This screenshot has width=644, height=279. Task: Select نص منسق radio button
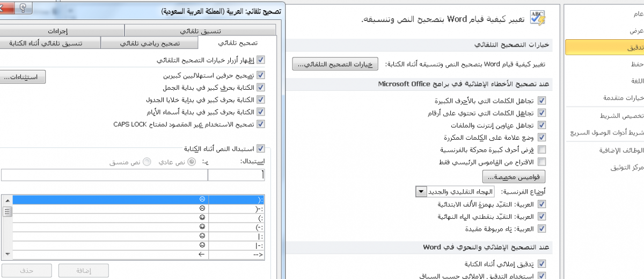147,162
